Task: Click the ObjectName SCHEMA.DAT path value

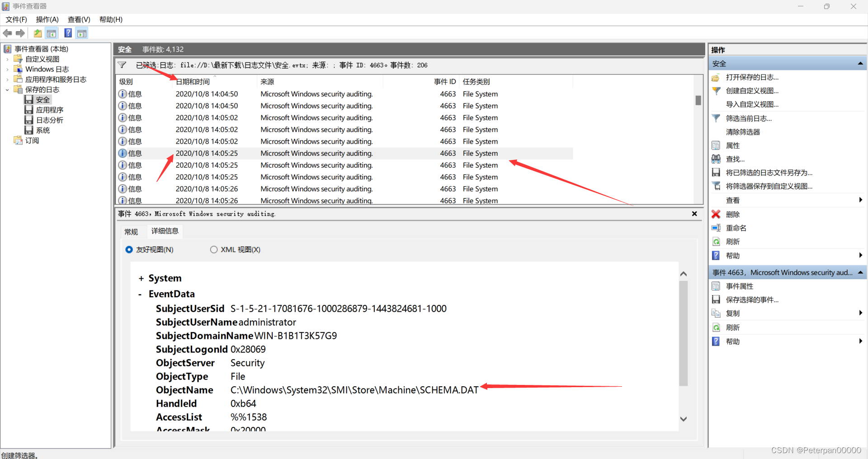Action: tap(354, 390)
